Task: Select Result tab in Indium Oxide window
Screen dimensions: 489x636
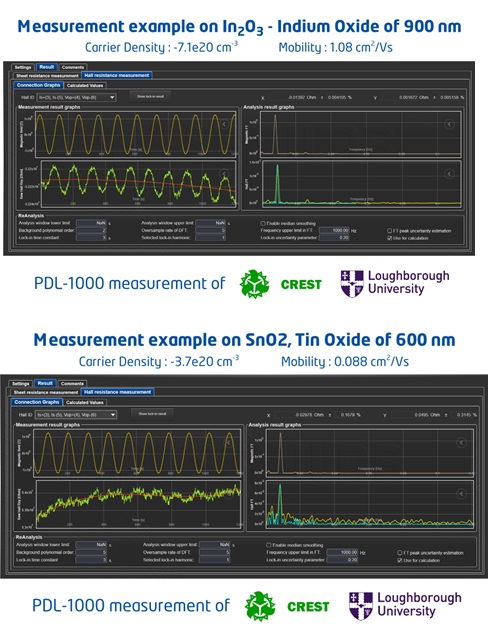Action: click(x=47, y=67)
